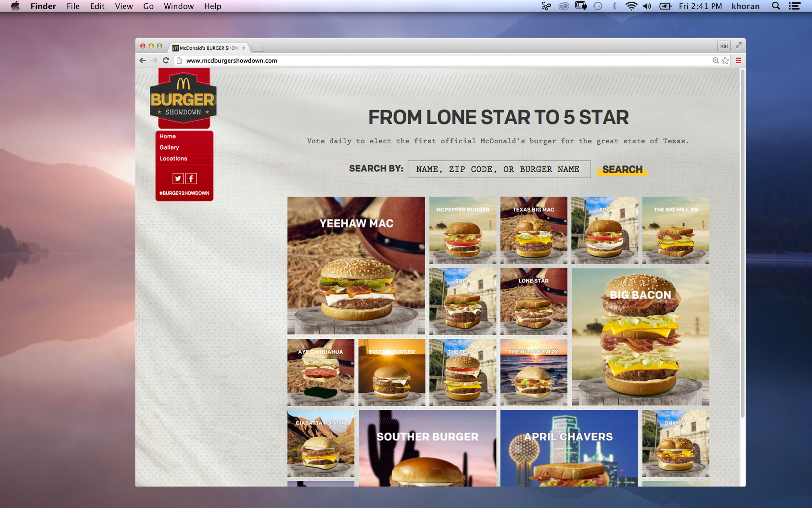
Task: Open the Souther Burger tile
Action: click(x=427, y=448)
